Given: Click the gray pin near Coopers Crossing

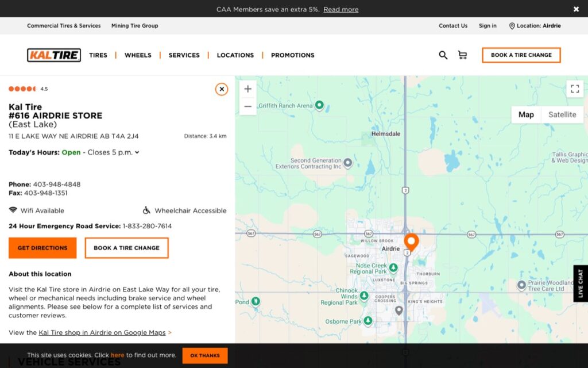Looking at the screenshot, I should click(399, 310).
